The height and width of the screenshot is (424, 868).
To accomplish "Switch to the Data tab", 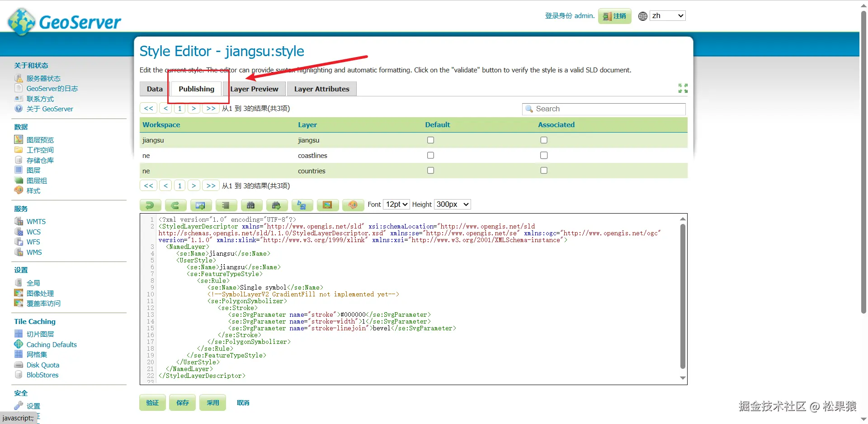I will (x=155, y=89).
